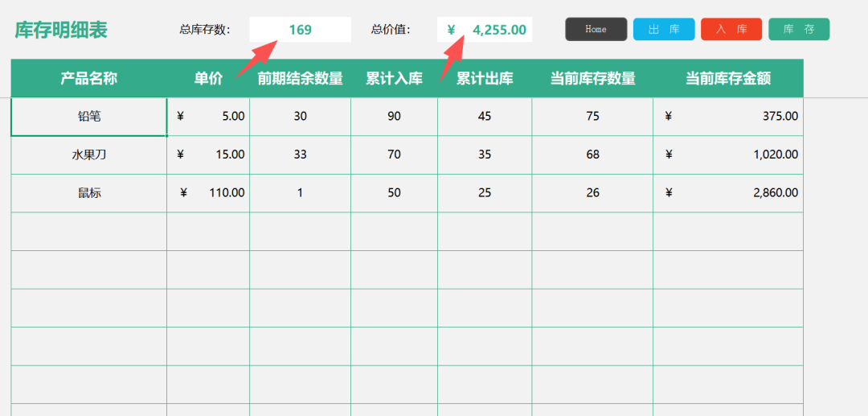Click the 累计入库 column header
This screenshot has width=868, height=416.
[x=394, y=78]
